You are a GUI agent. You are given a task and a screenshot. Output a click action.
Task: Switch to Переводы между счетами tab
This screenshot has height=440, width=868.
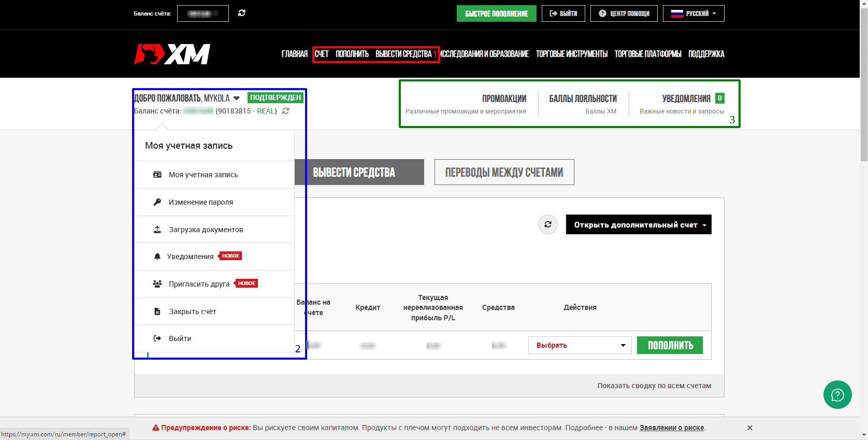click(x=504, y=172)
